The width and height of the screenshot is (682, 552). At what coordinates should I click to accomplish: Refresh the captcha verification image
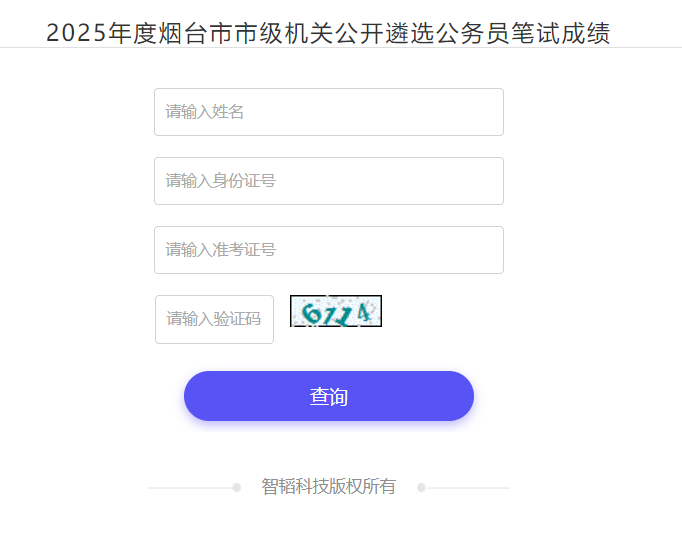pos(336,311)
